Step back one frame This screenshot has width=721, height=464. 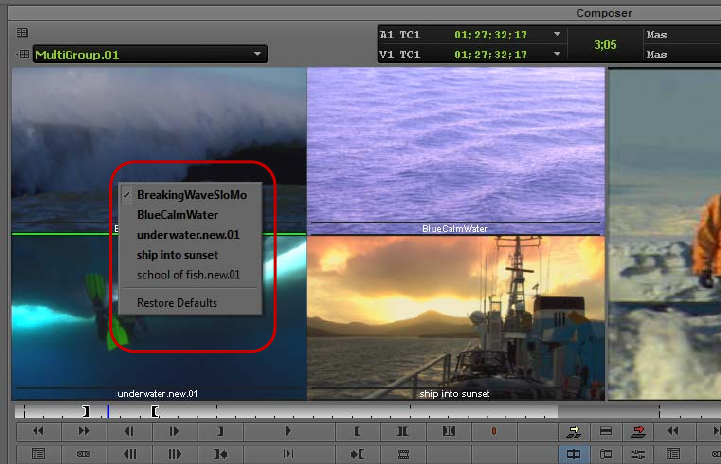click(130, 431)
